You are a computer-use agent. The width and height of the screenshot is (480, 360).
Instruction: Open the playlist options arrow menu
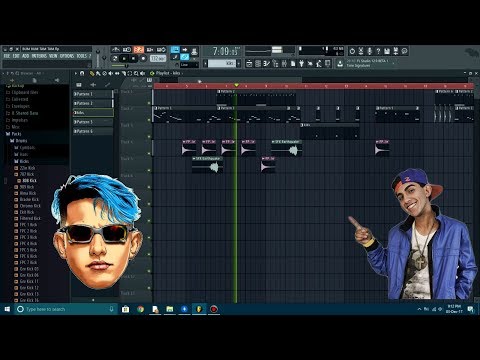(76, 73)
